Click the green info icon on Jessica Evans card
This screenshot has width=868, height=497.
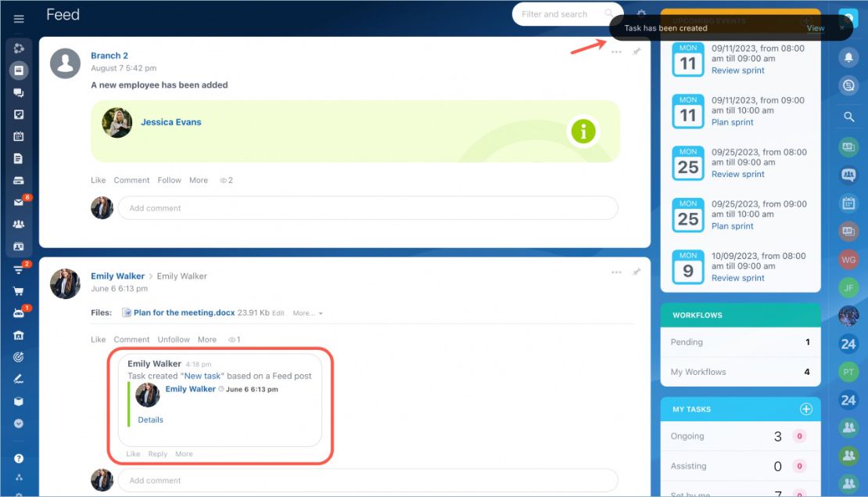point(583,131)
